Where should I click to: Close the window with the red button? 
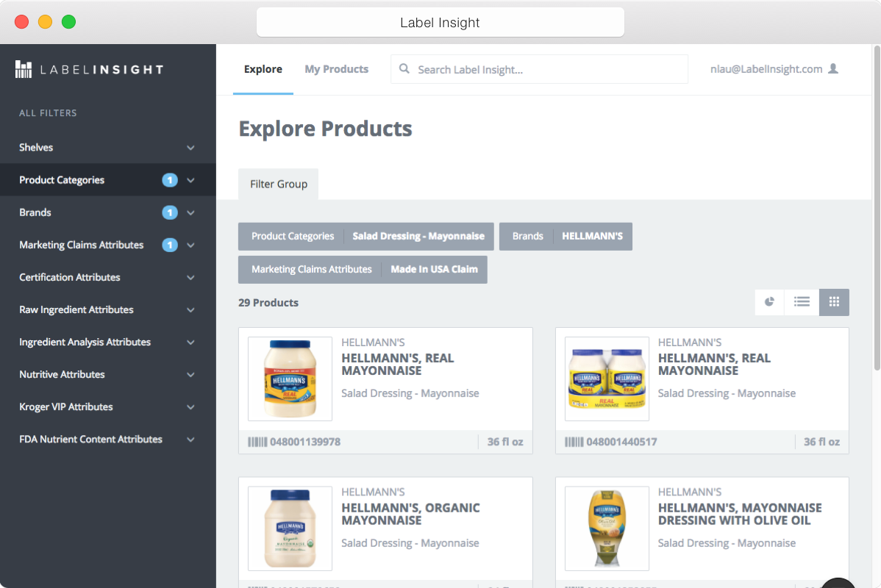22,22
